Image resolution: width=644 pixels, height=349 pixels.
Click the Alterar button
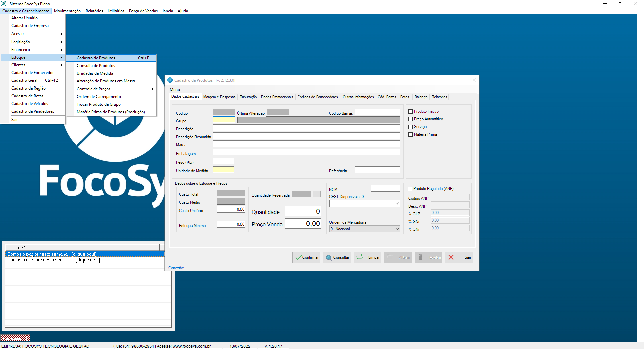[398, 257]
